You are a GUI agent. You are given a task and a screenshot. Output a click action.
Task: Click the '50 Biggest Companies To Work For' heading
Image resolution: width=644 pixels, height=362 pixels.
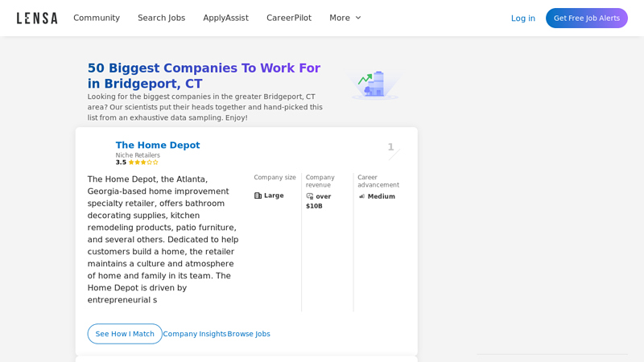204,76
